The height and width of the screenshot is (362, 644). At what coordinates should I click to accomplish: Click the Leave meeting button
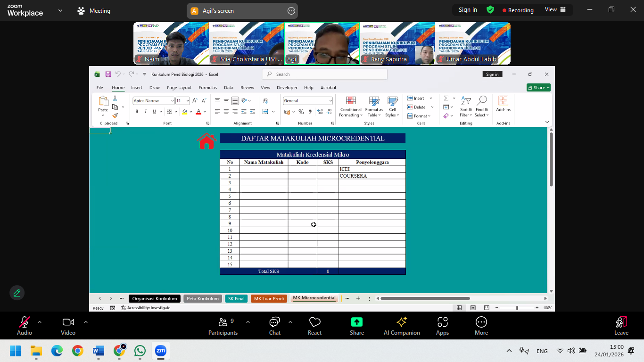(621, 325)
